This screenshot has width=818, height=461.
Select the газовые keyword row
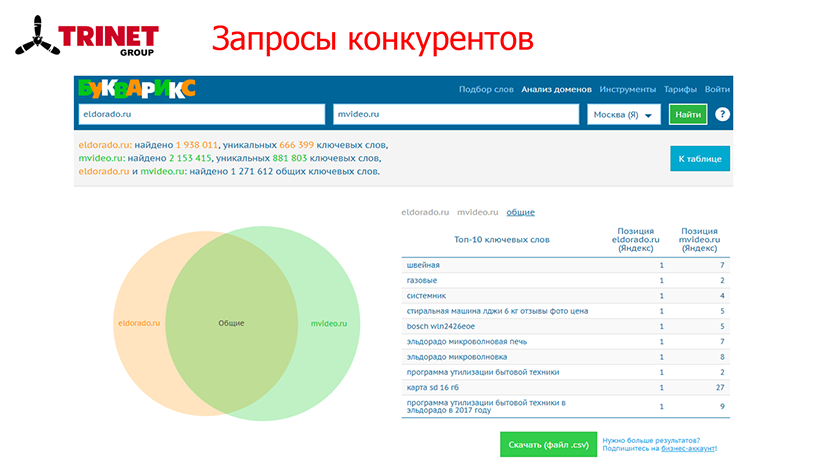[x=566, y=281]
